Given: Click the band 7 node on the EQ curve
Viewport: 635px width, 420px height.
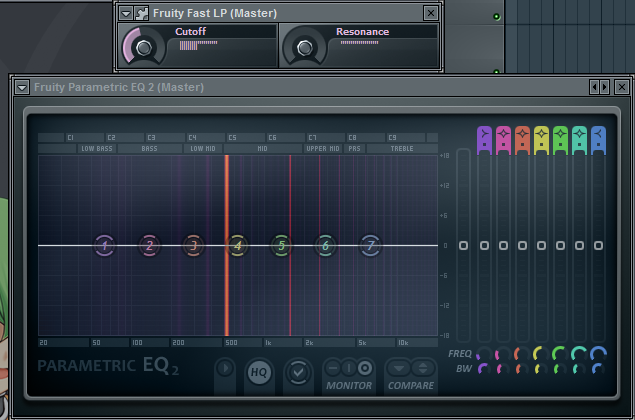Looking at the screenshot, I should [370, 245].
